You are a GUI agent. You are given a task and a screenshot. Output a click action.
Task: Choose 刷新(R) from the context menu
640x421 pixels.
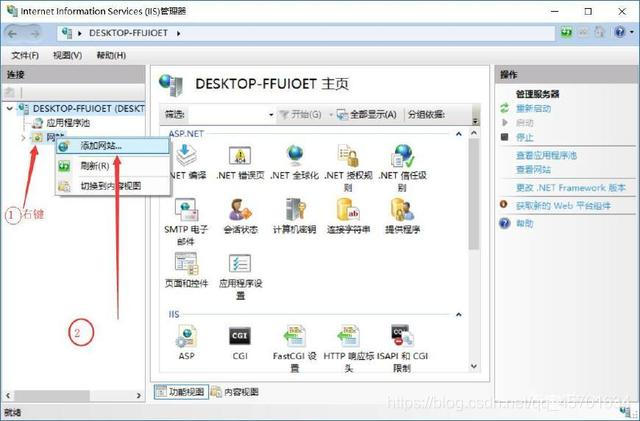tap(113, 166)
